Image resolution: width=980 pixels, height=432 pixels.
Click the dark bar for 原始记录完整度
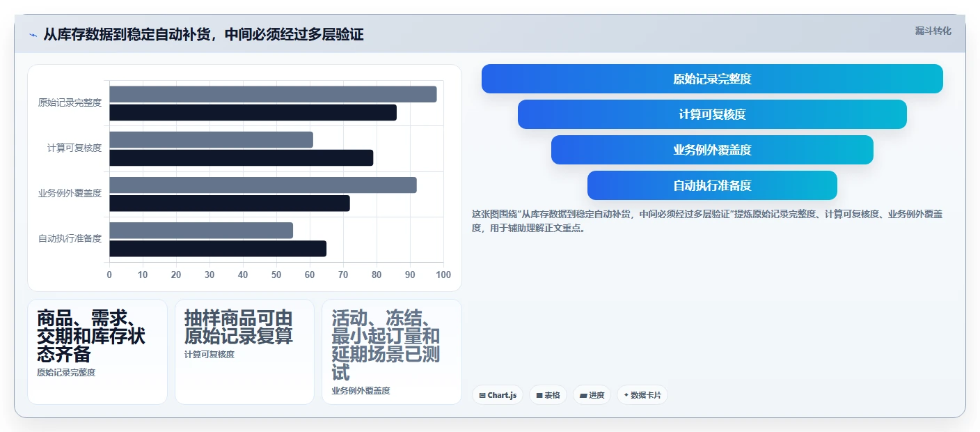[253, 112]
